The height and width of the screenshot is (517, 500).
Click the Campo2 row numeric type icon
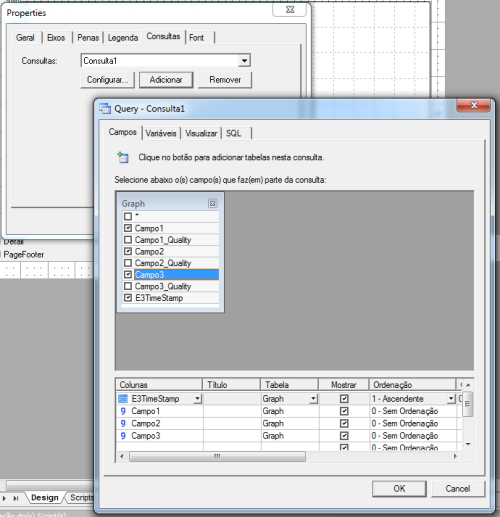point(123,423)
